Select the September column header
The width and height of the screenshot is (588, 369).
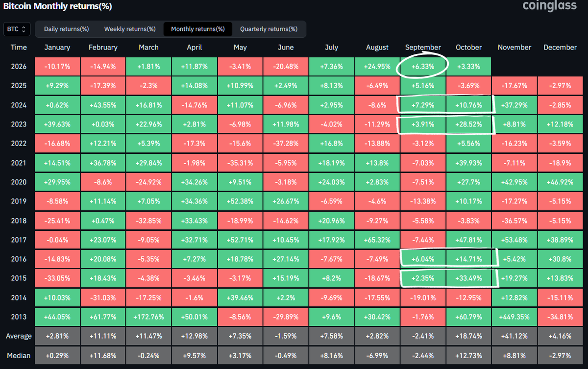[423, 48]
